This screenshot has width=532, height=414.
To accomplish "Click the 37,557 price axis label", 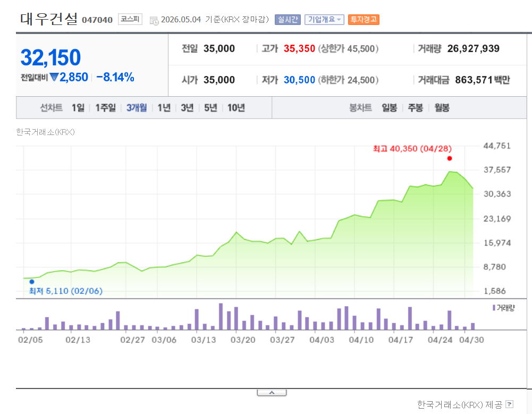I will [497, 170].
